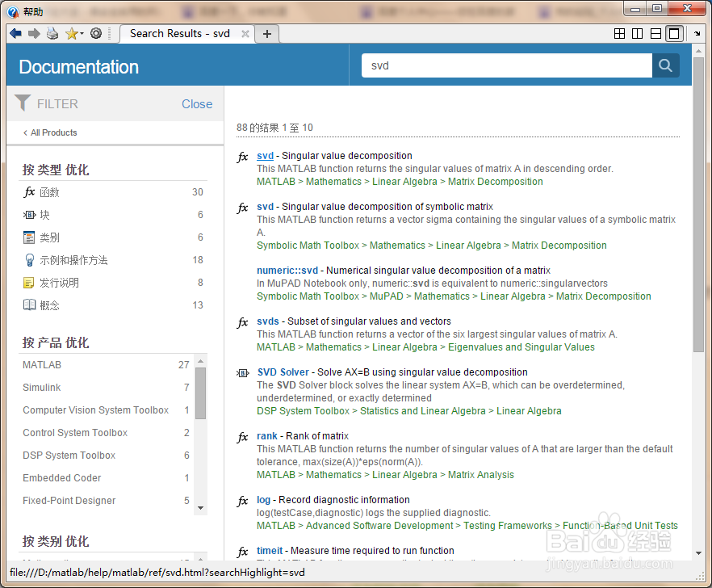Open the rank function result
712x588 pixels.
(267, 436)
